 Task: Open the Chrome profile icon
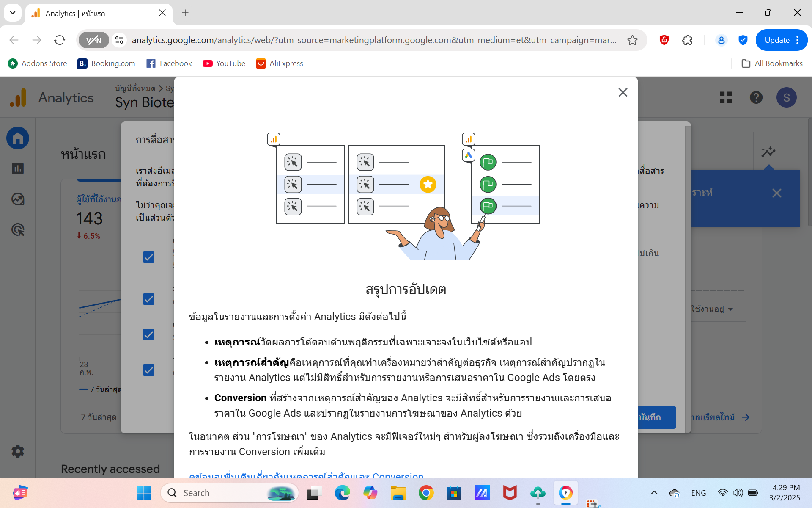coord(721,40)
